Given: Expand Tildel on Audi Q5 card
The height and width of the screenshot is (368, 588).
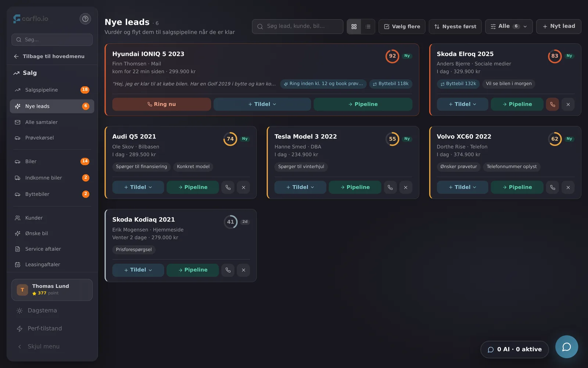Looking at the screenshot, I should coord(138,187).
